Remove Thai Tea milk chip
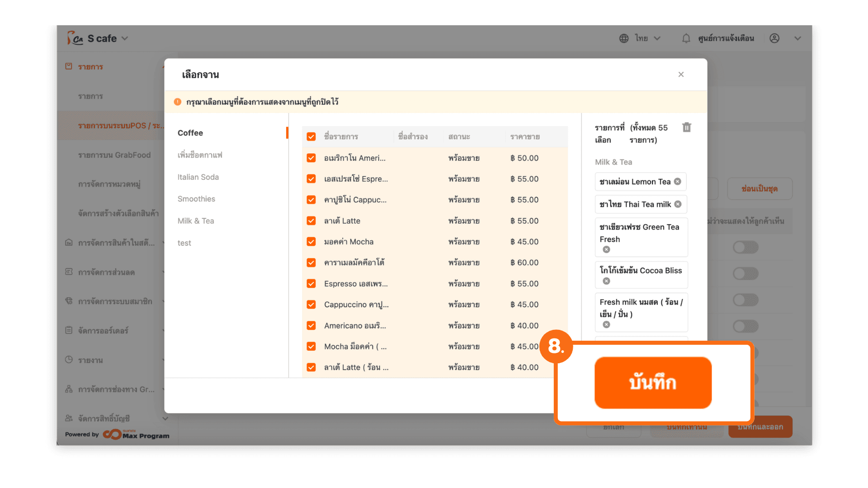This screenshot has height=488, width=868. click(x=678, y=204)
